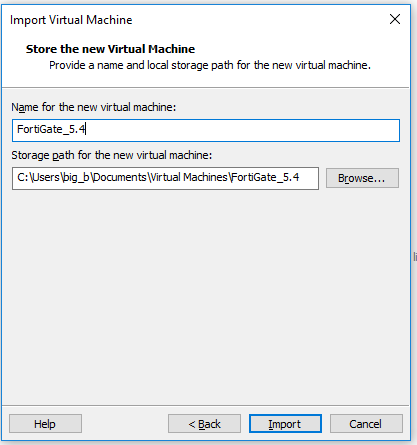This screenshot has width=417, height=445.
Task: Click the 'Name for the new virtual machine' label
Action: (93, 107)
